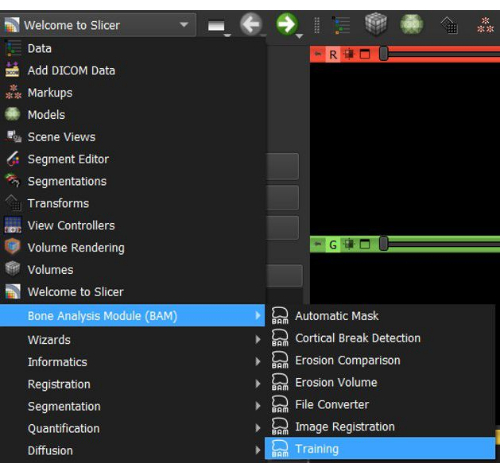Image resolution: width=500 pixels, height=473 pixels.
Task: Go to the previous module with the back arrow
Action: coord(251,24)
